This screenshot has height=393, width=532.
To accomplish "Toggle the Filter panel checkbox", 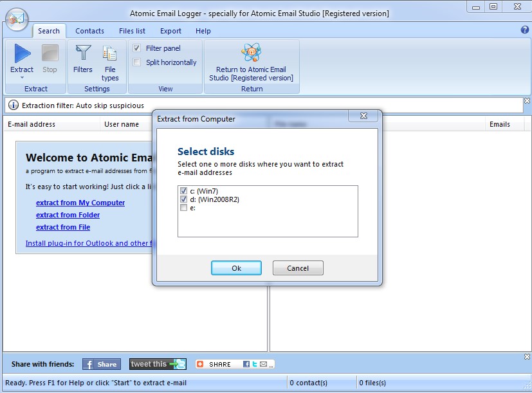I will click(137, 48).
